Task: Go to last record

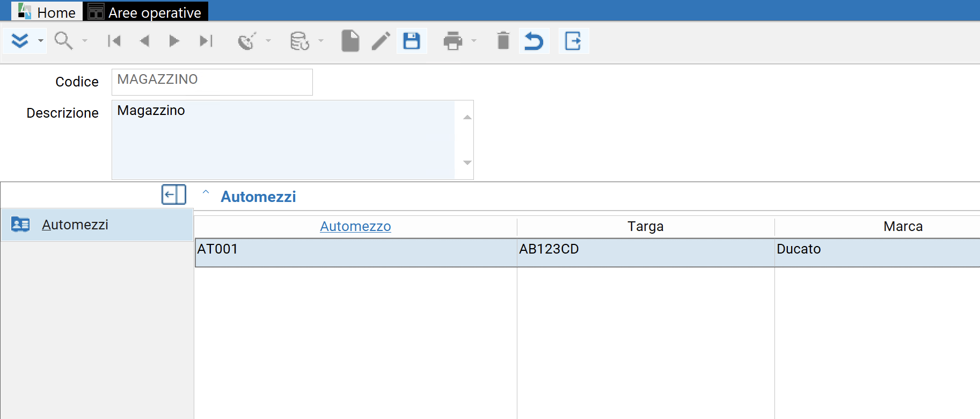Action: (206, 41)
